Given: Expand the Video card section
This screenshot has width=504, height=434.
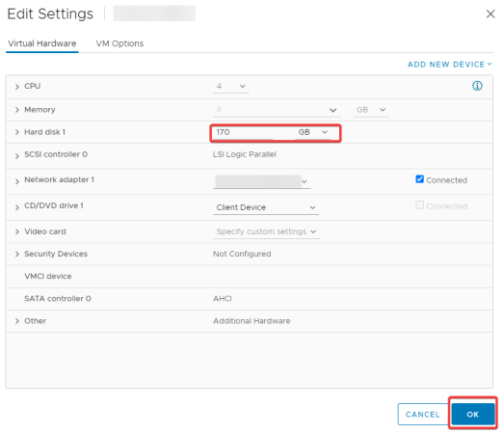Looking at the screenshot, I should [17, 231].
